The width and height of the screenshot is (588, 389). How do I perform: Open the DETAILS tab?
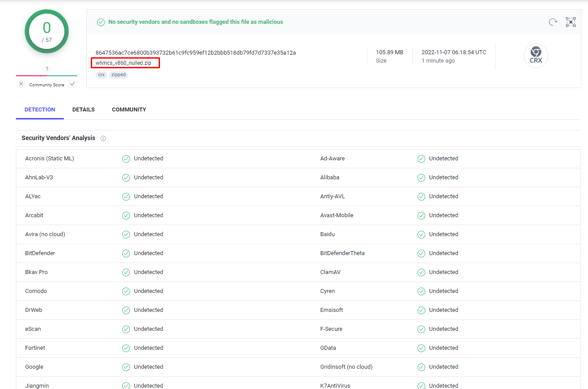83,110
